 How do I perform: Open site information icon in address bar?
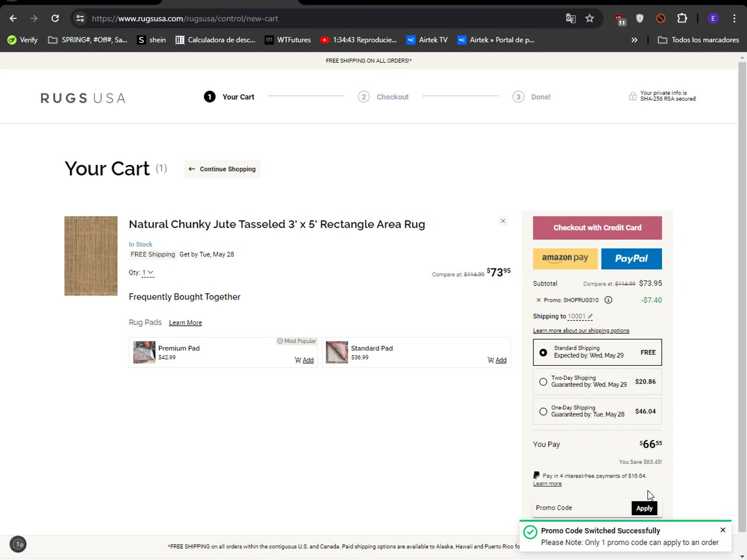click(80, 18)
